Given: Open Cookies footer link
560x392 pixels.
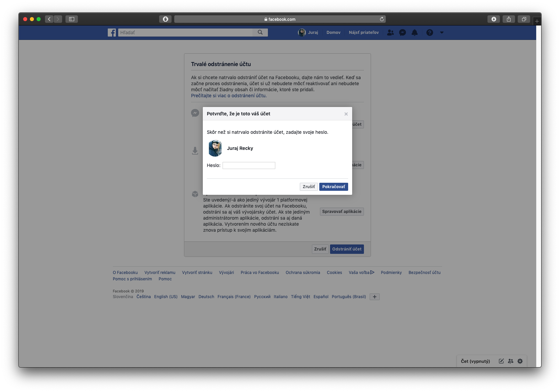Looking at the screenshot, I should (x=334, y=273).
